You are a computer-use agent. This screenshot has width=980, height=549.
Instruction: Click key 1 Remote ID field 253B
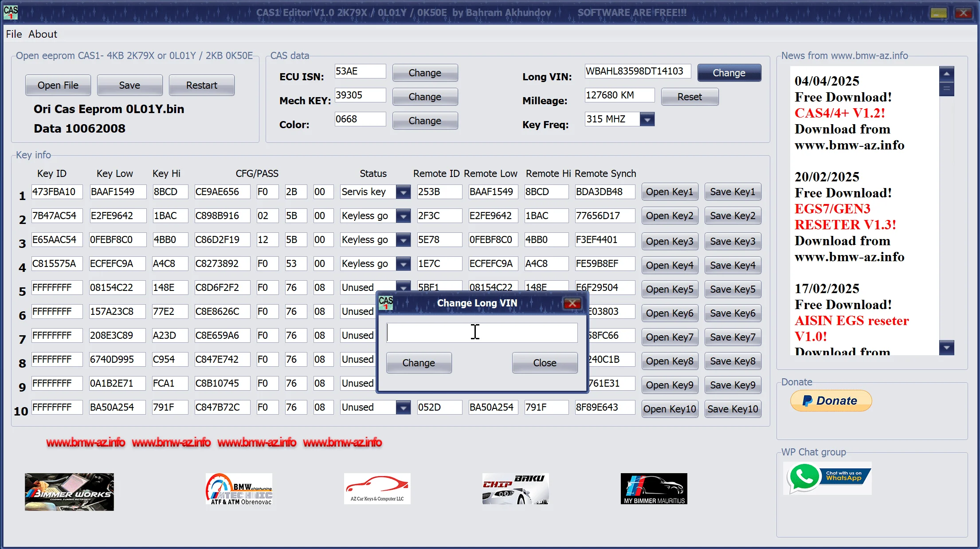(439, 192)
